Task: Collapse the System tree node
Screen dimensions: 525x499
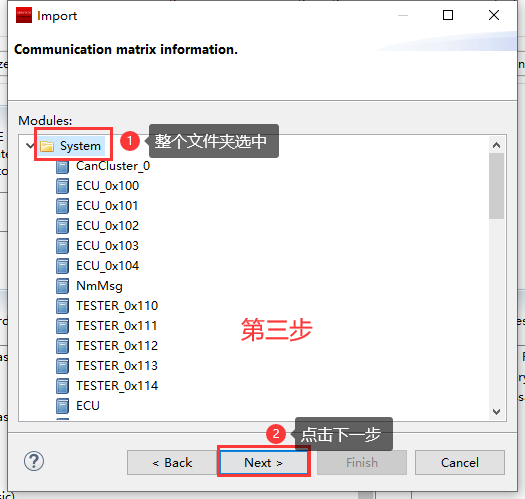Action: click(30, 146)
